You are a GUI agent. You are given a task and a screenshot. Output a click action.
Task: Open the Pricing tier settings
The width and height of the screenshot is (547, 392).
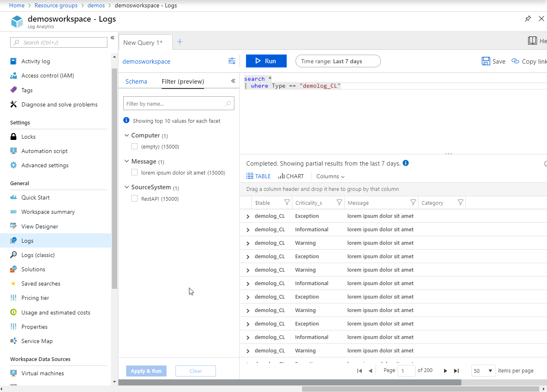[35, 298]
